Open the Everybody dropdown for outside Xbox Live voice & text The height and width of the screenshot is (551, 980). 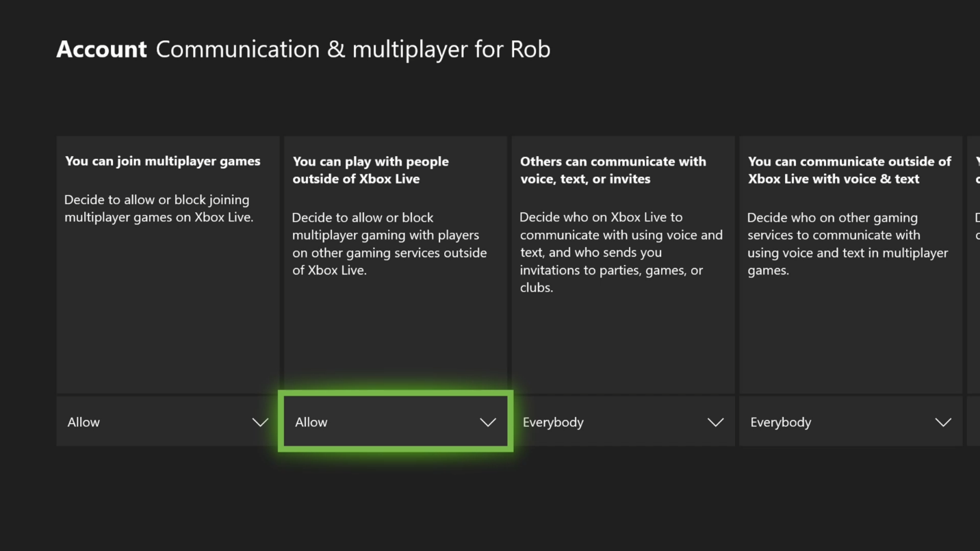(850, 422)
